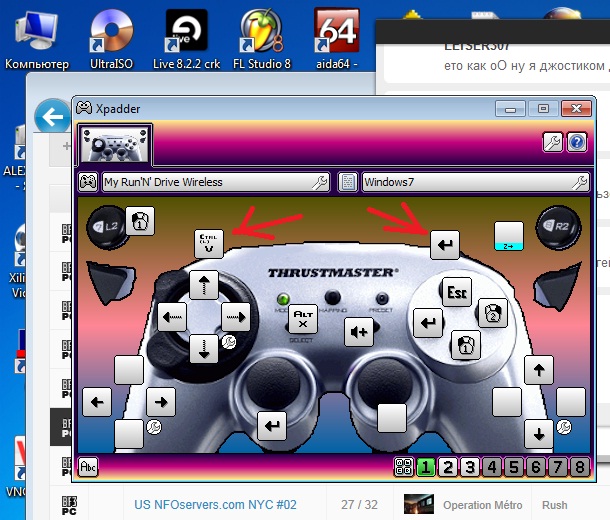
Task: Click the 27 / 32 player count
Action: [359, 505]
